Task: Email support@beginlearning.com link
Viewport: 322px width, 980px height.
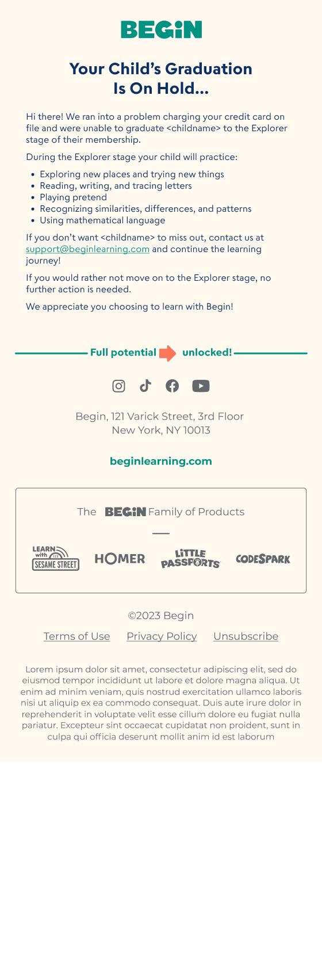Action: click(x=87, y=249)
